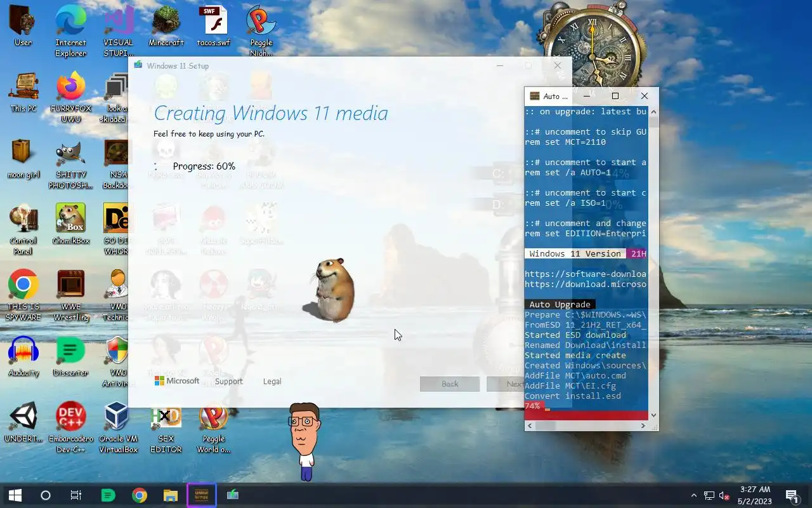Click the hamster desktop pet
The image size is (812, 508).
pyautogui.click(x=329, y=290)
